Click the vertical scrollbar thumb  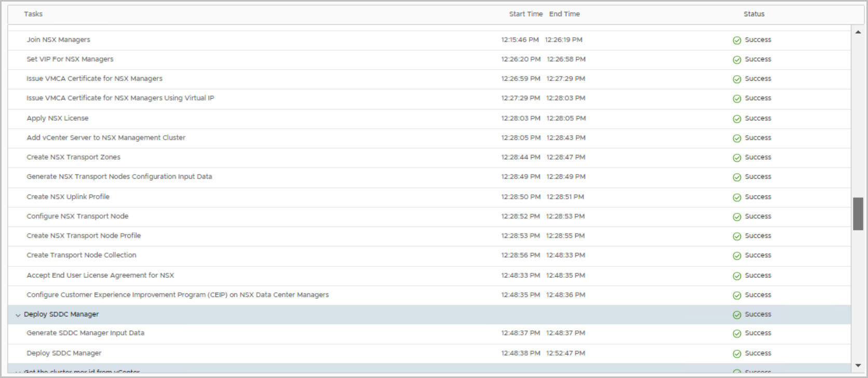(x=858, y=213)
